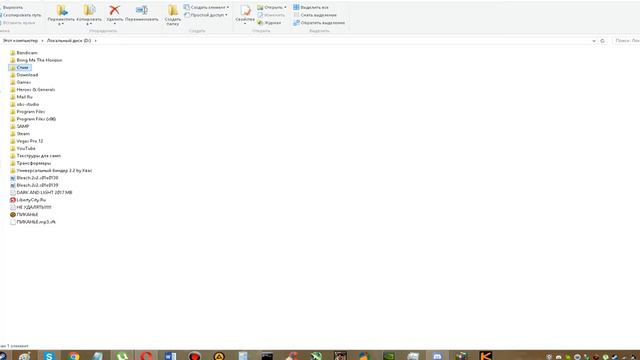This screenshot has height=360, width=640.
Task: Select the Heroes & Generals folder
Action: tap(32, 89)
